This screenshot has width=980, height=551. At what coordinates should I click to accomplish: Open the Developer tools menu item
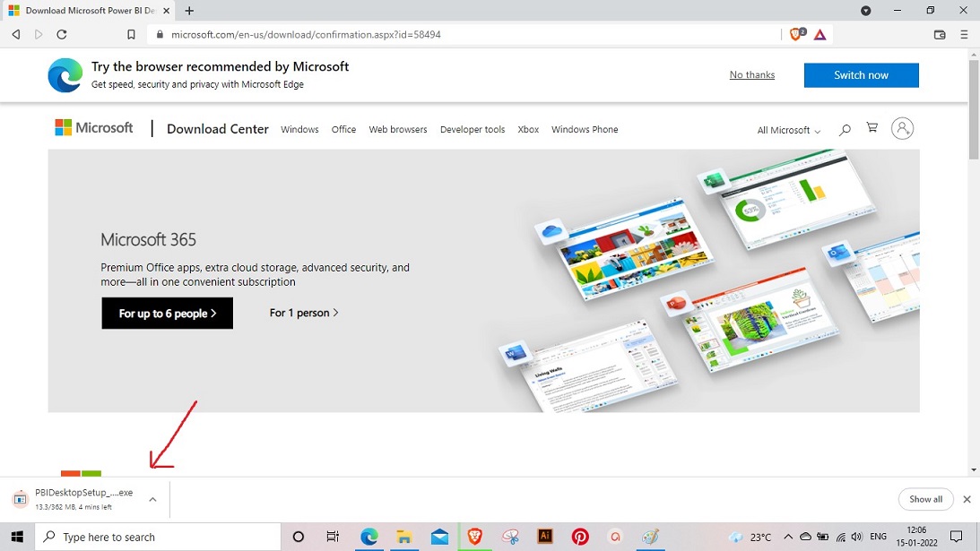click(x=473, y=129)
